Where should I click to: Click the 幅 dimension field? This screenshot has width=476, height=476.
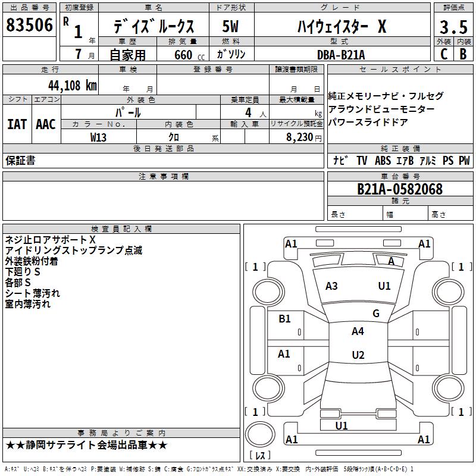(x=405, y=213)
